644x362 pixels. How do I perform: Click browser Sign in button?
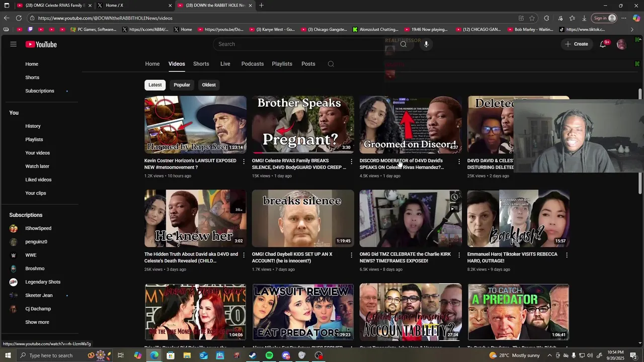click(x=604, y=18)
